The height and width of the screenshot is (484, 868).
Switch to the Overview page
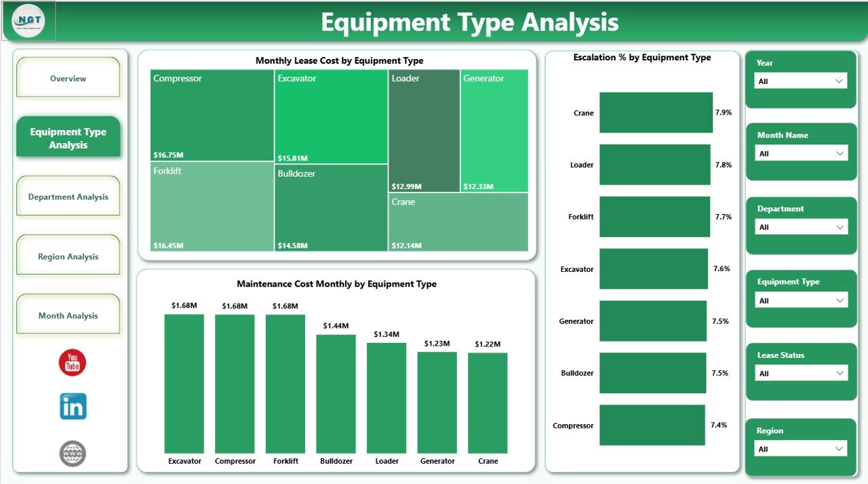(x=68, y=78)
